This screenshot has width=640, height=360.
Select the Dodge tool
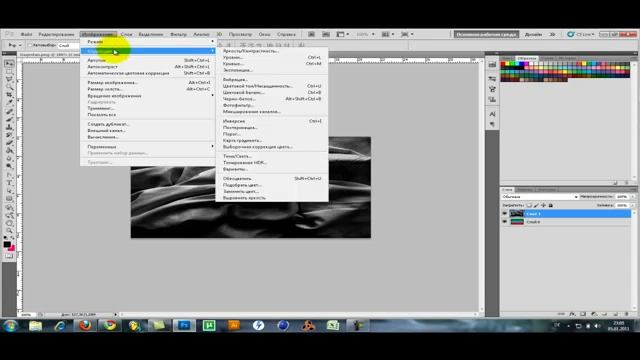[x=9, y=166]
